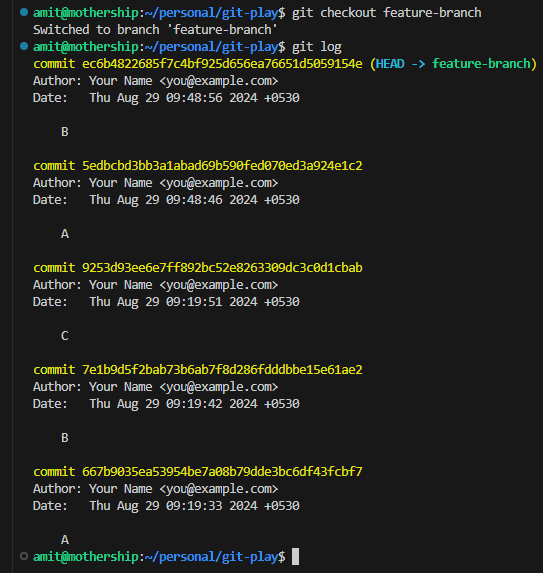The height and width of the screenshot is (573, 543).
Task: Click the terminal cursor block at prompt
Action: (x=295, y=557)
